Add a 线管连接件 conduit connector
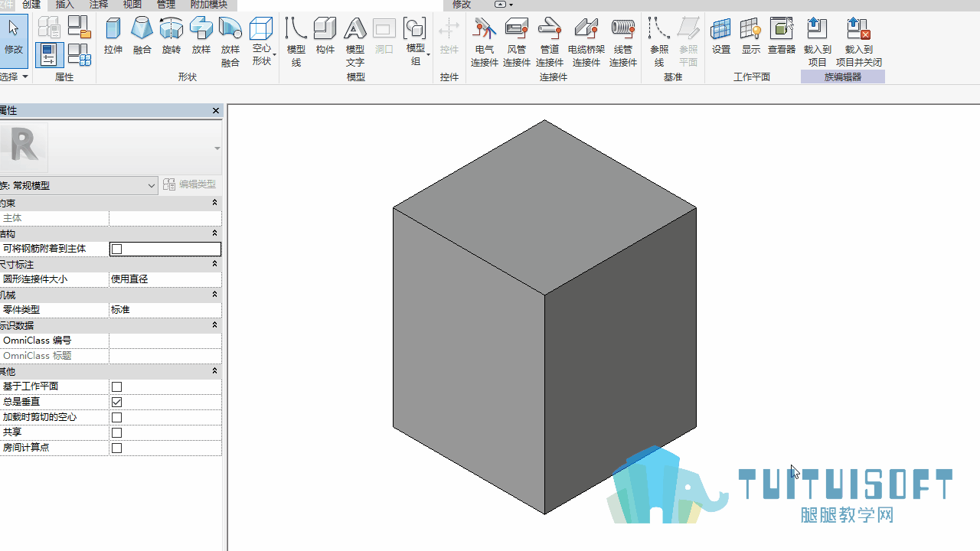 coord(623,42)
